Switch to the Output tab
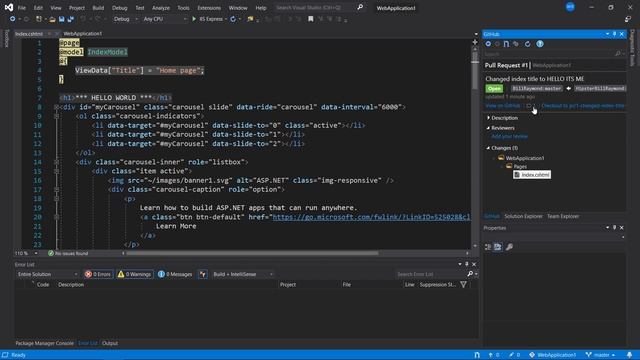640x360 pixels. (x=110, y=343)
